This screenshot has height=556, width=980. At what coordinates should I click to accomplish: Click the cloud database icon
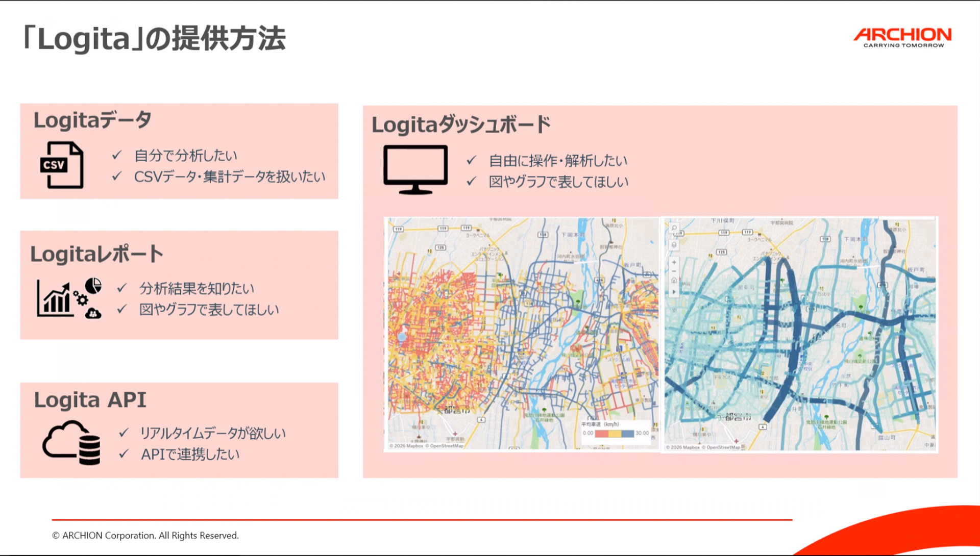[x=71, y=442]
